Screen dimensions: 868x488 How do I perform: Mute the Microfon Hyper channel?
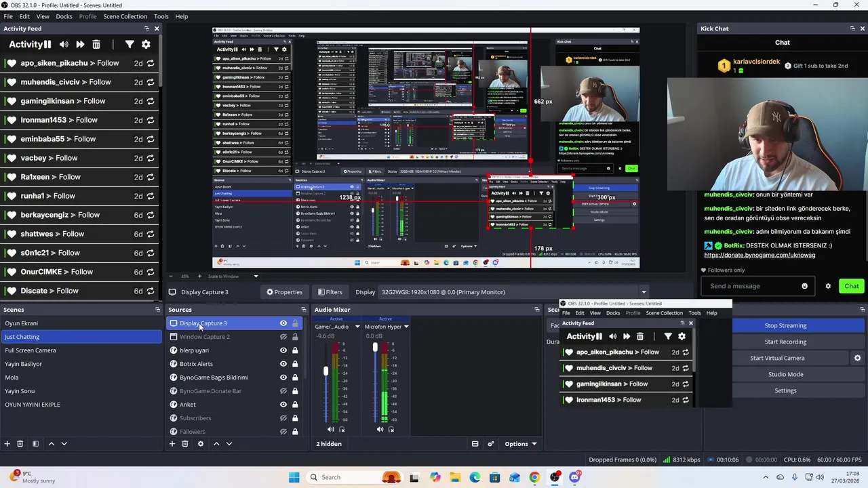(x=380, y=429)
